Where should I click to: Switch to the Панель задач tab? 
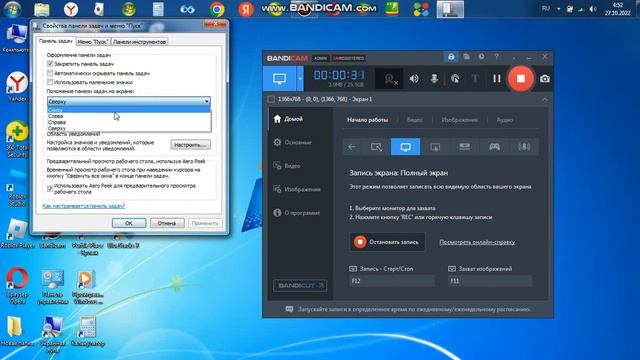[x=55, y=41]
